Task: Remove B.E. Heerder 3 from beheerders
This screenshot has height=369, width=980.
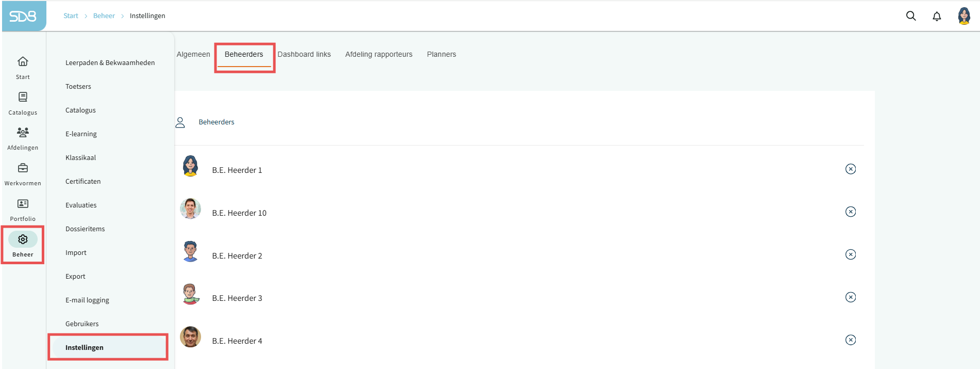Action: tap(851, 297)
